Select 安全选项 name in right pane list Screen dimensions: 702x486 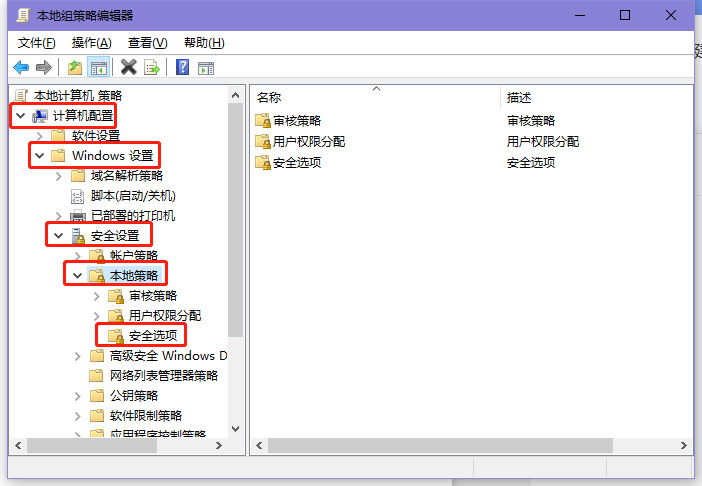coord(297,162)
